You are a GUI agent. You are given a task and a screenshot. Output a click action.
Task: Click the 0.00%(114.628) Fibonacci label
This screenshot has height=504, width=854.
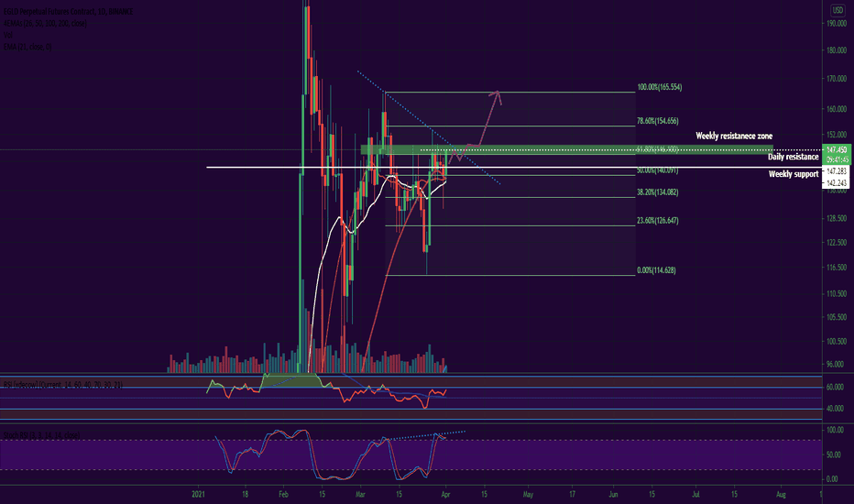tap(656, 270)
